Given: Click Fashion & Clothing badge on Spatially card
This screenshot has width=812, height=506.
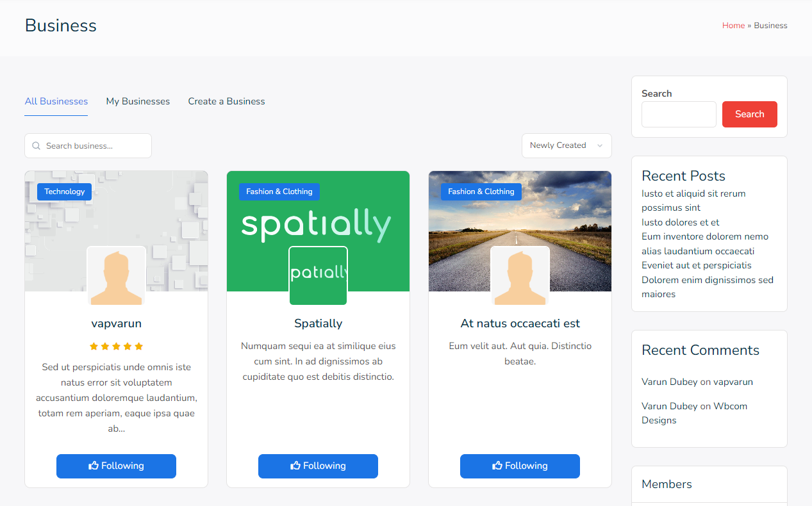Looking at the screenshot, I should (x=279, y=192).
